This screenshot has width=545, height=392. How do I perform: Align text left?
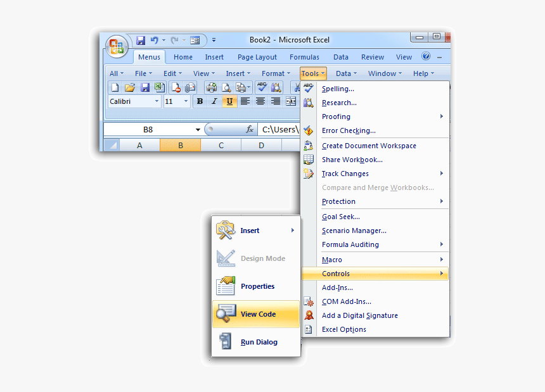(245, 101)
